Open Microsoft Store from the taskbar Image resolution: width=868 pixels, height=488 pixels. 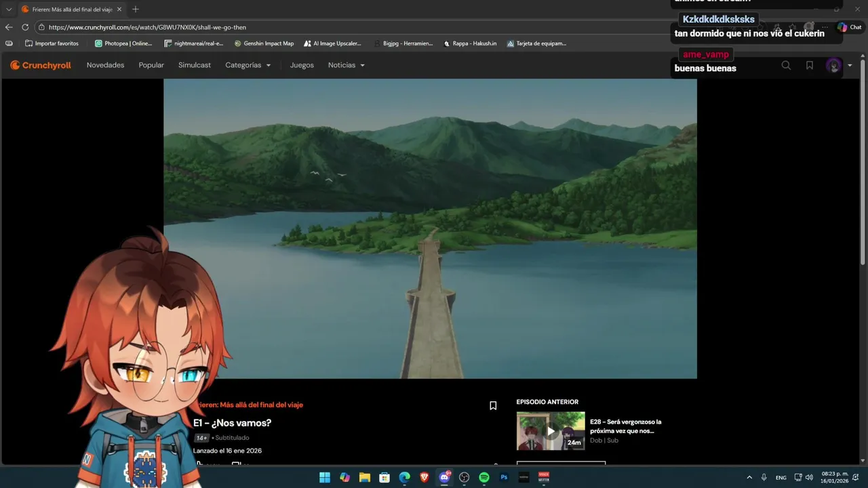coord(384,477)
